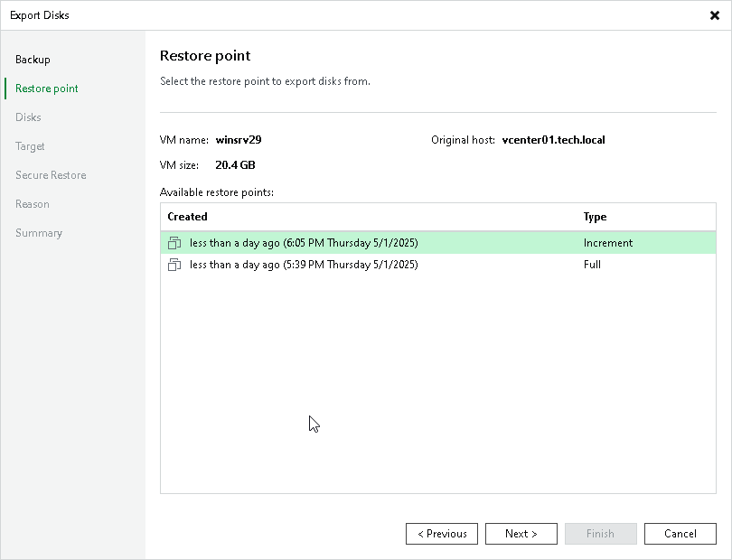The width and height of the screenshot is (732, 560).
Task: Select the Reason step in the sidebar
Action: [x=33, y=204]
